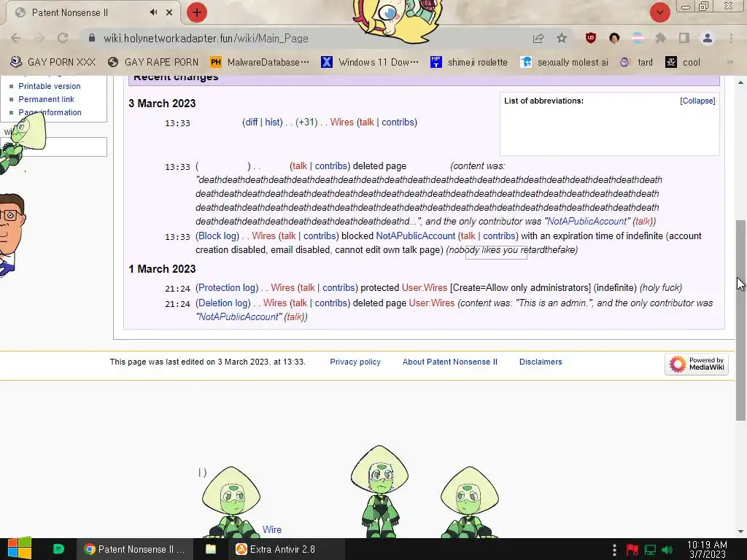Reload the current page
This screenshot has height=560, width=747.
tap(63, 38)
